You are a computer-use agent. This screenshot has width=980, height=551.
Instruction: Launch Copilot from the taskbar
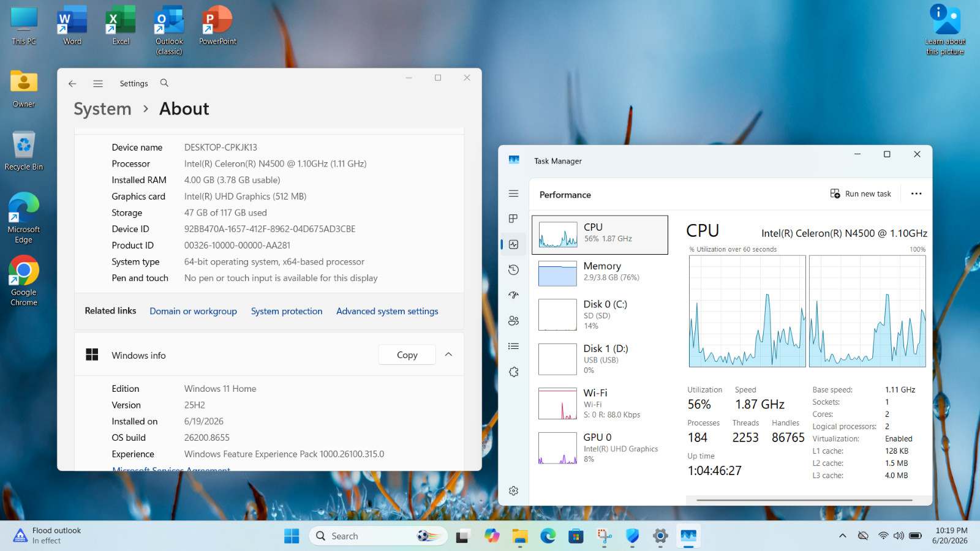coord(492,536)
